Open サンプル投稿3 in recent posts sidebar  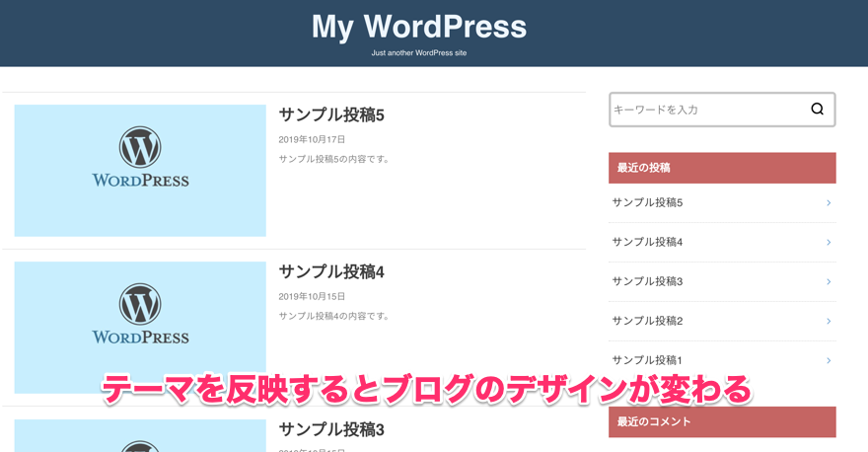click(x=647, y=281)
